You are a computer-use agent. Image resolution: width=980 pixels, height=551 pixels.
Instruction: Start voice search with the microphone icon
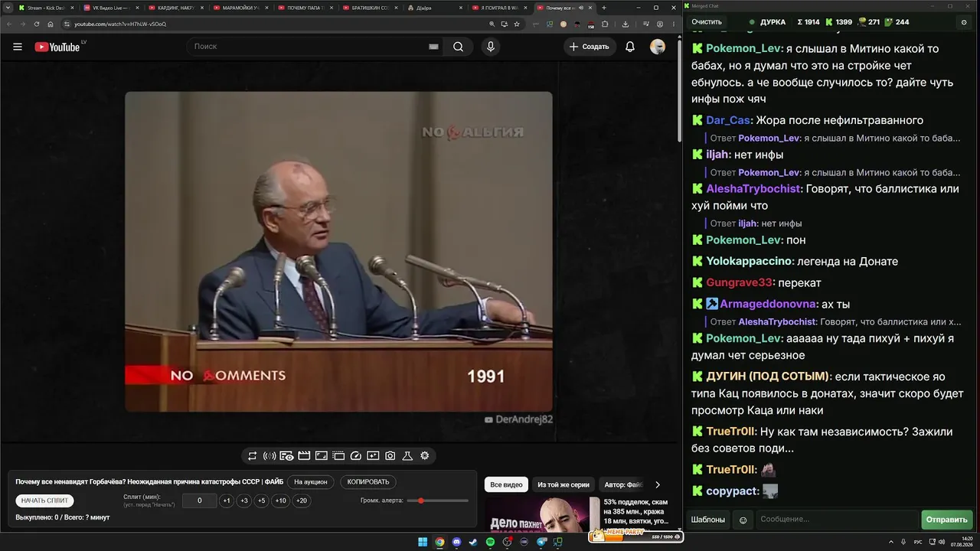click(491, 47)
